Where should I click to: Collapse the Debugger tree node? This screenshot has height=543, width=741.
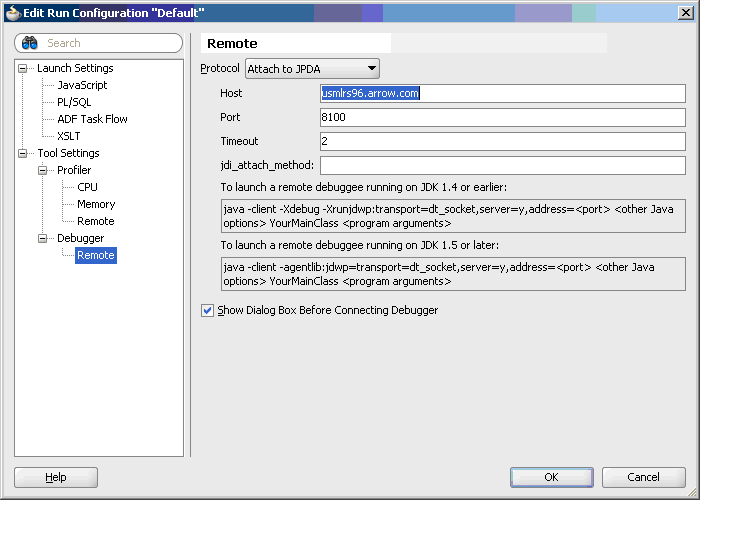(43, 238)
